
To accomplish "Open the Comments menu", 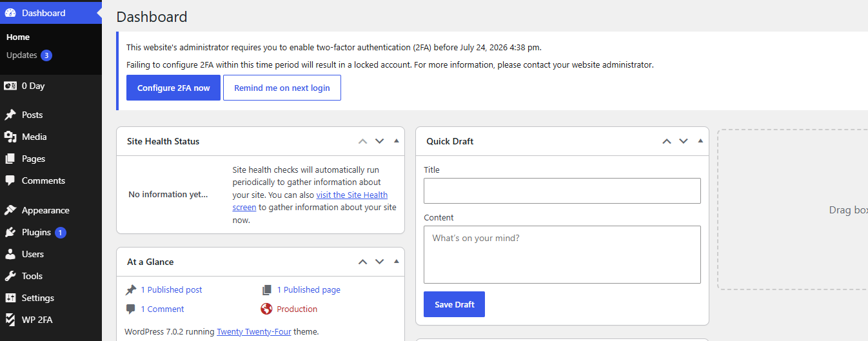I will (x=51, y=180).
